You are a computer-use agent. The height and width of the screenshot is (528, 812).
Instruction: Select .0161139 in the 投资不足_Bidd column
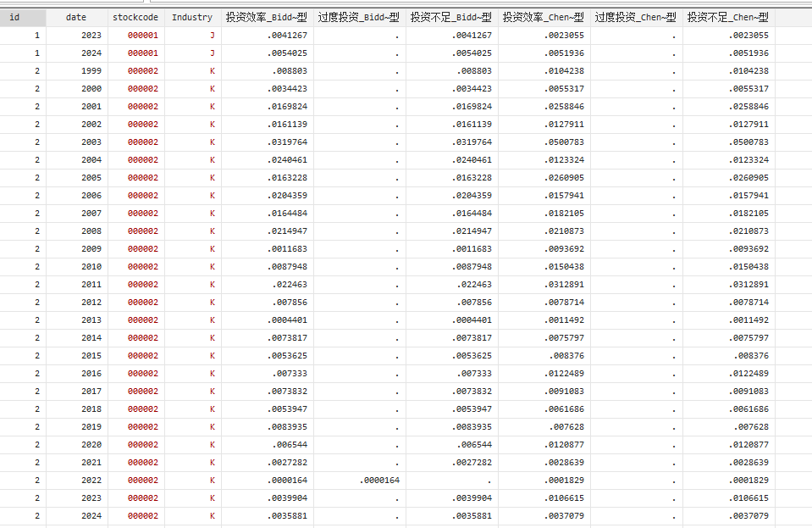click(451, 125)
